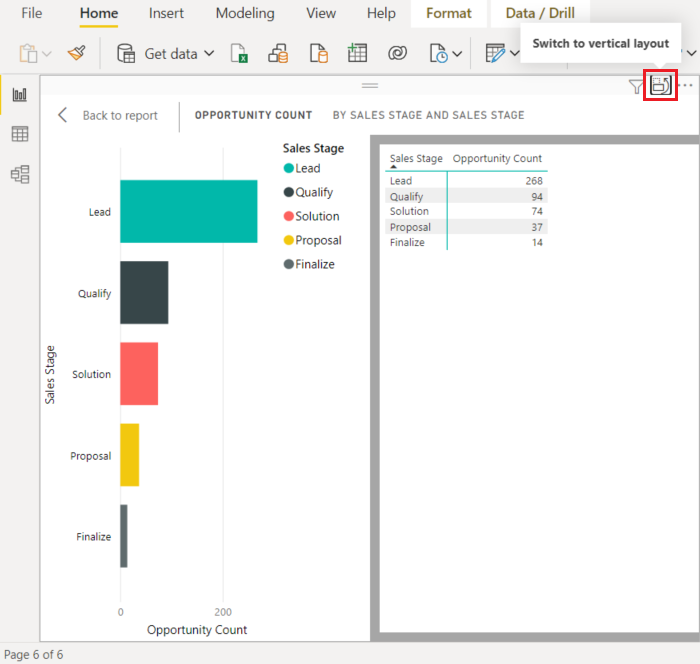The image size is (700, 664).
Task: Switch to the Data / Drill tab
Action: [x=540, y=13]
